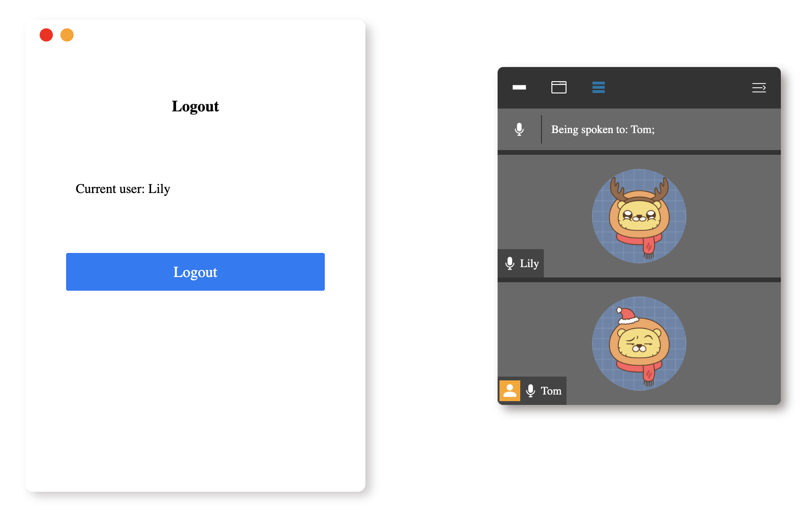Switch to the minimized bar layout icon

[x=519, y=87]
